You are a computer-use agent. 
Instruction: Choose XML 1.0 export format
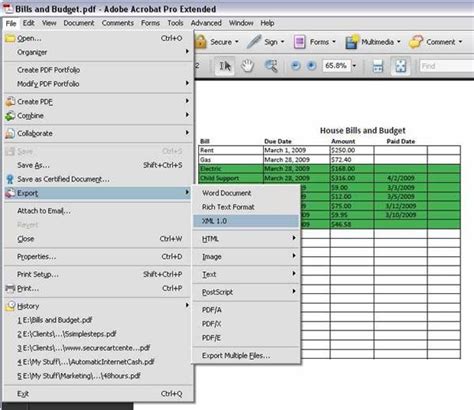click(x=246, y=221)
